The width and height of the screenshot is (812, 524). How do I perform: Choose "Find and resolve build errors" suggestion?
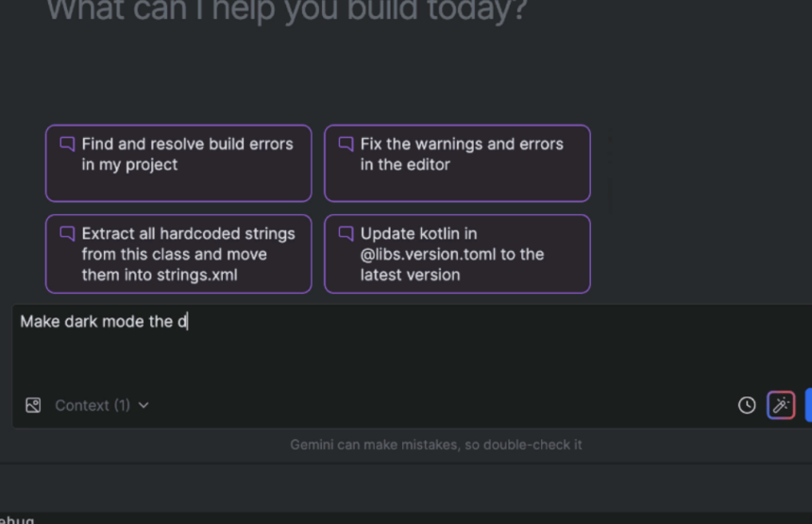coord(178,163)
